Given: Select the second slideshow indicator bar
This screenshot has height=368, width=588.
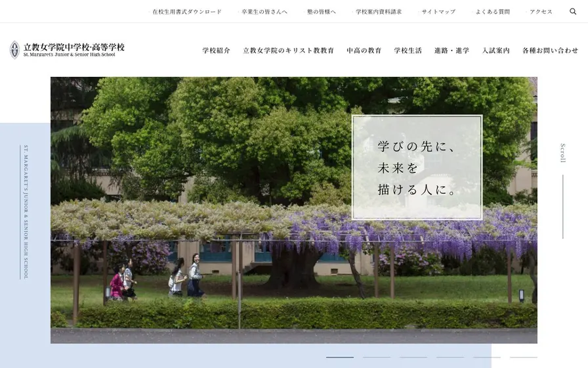Looking at the screenshot, I should pos(377,357).
